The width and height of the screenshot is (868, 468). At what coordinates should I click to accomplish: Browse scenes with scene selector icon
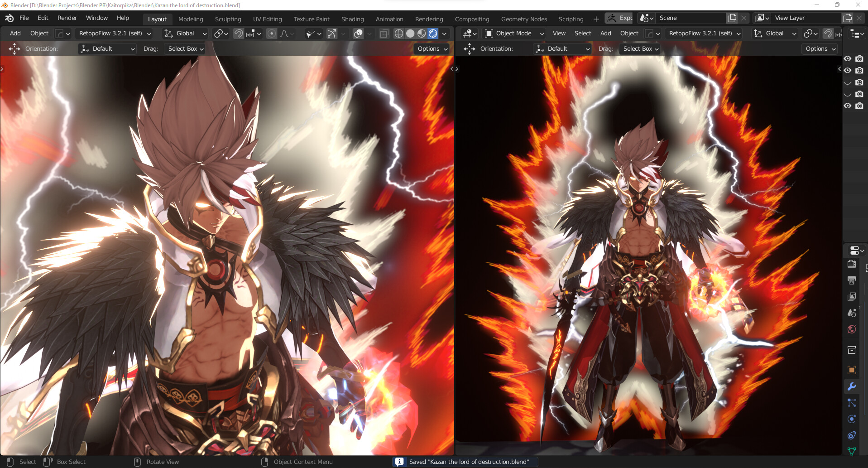tap(646, 18)
